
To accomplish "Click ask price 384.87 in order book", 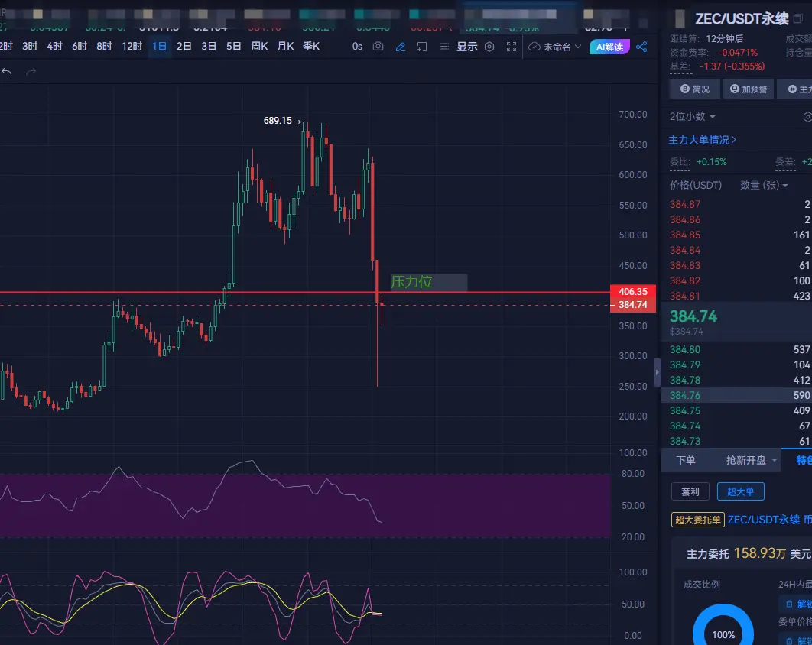I will click(685, 205).
